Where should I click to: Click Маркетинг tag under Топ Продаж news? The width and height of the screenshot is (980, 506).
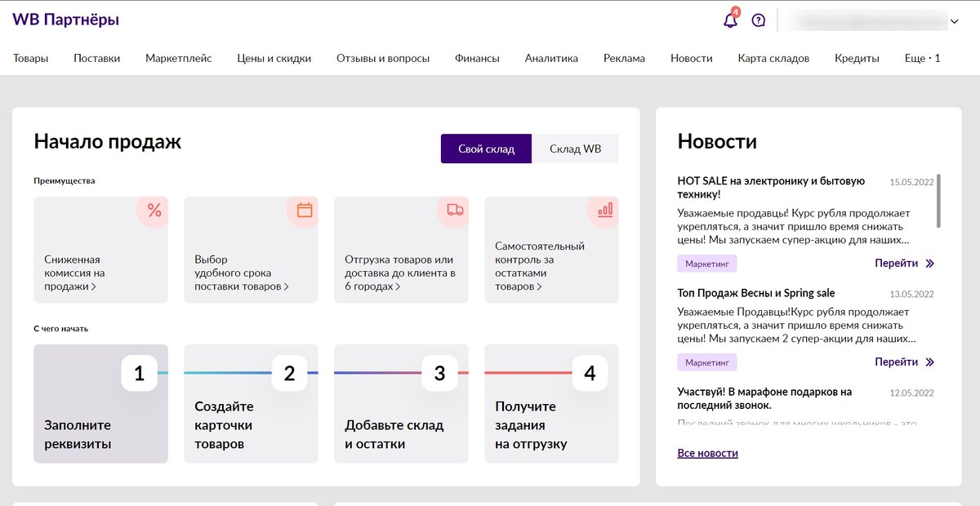point(707,362)
